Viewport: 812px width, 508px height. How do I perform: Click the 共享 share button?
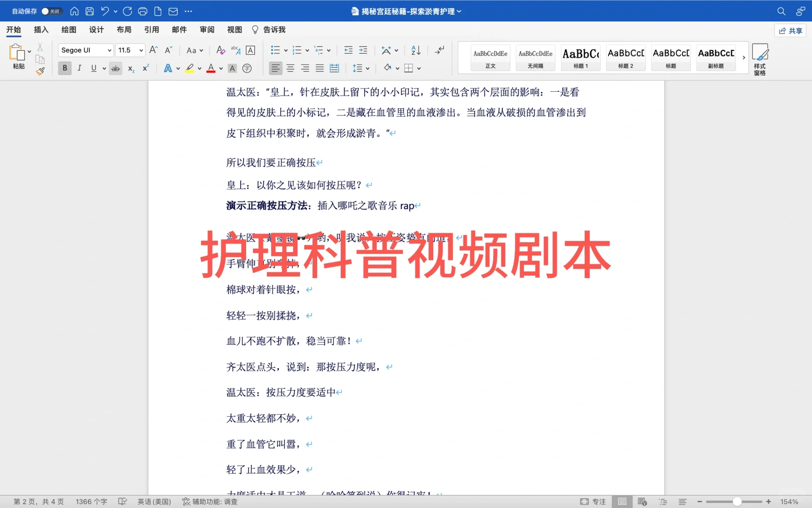tap(790, 30)
